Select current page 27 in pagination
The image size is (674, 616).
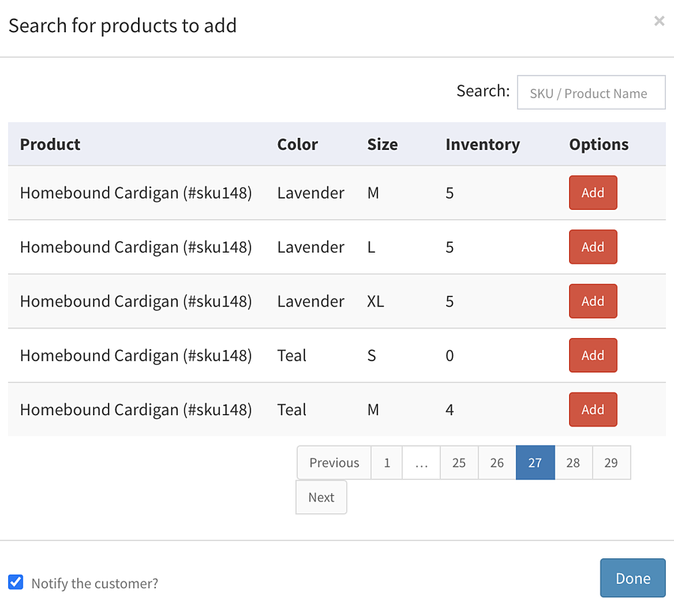[535, 462]
